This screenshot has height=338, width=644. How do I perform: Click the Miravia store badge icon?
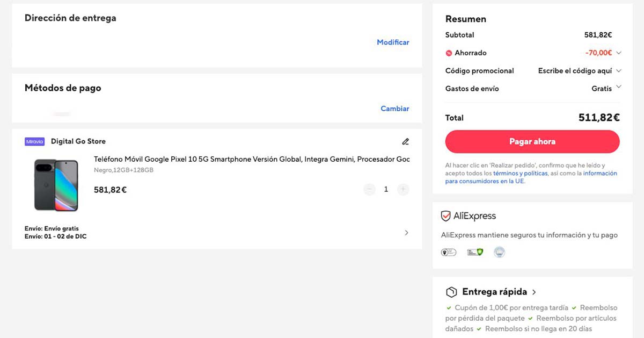click(34, 141)
